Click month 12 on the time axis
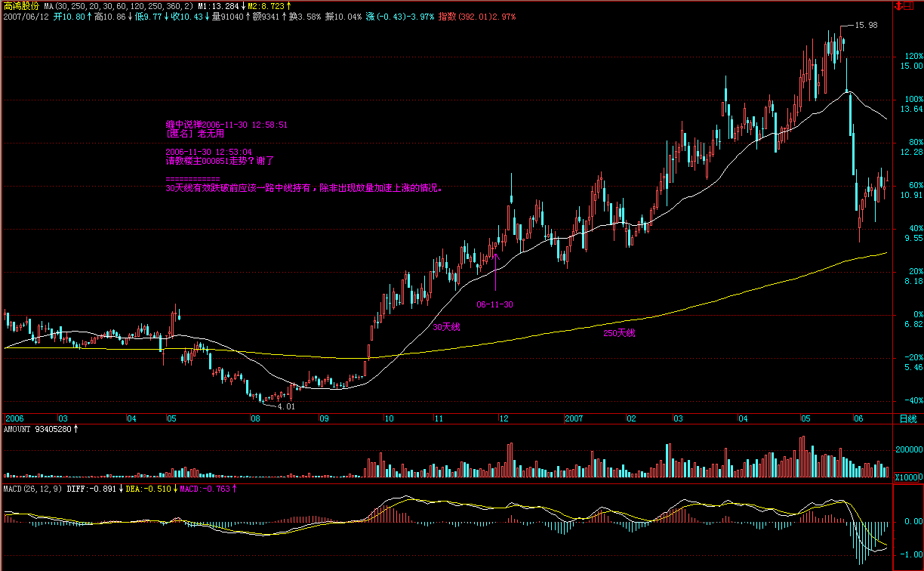The height and width of the screenshot is (571, 924). click(x=502, y=418)
